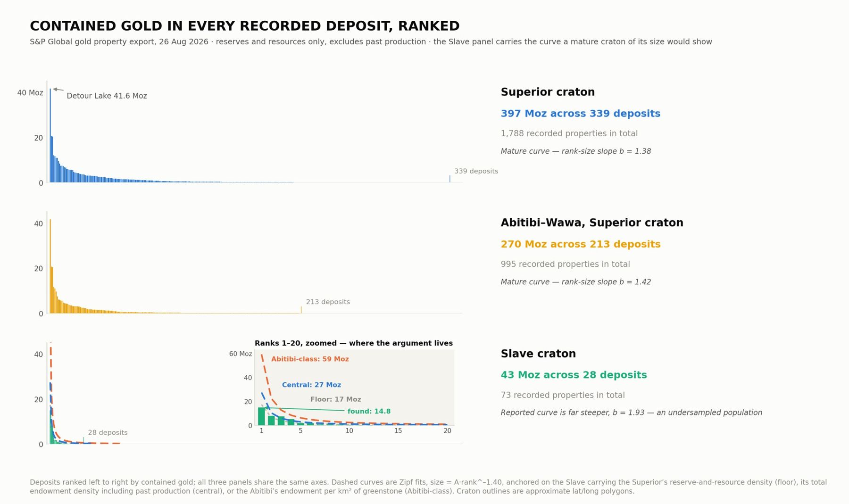Image resolution: width=849 pixels, height=504 pixels.
Task: Select "43 Moz across 28 deposits"
Action: [574, 375]
